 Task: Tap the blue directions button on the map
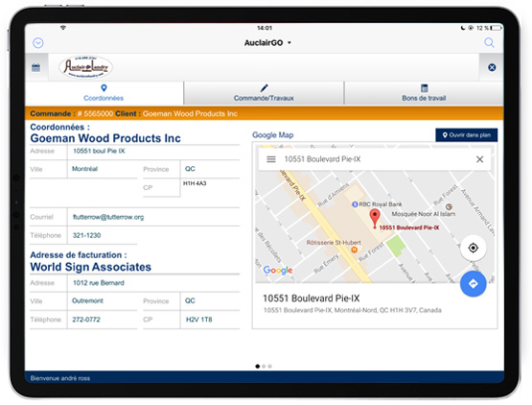pos(473,284)
